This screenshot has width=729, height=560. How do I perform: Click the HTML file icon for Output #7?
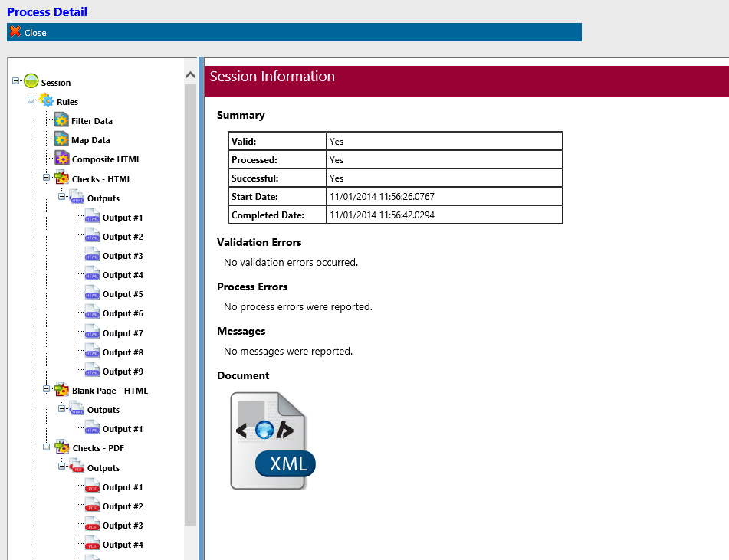[x=92, y=332]
